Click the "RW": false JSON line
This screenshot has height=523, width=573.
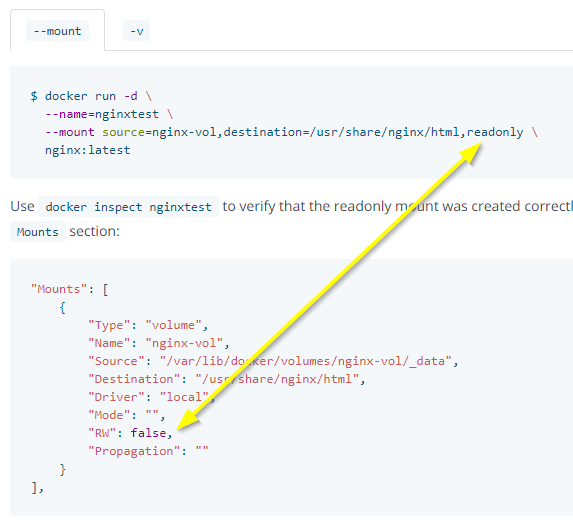tap(130, 433)
